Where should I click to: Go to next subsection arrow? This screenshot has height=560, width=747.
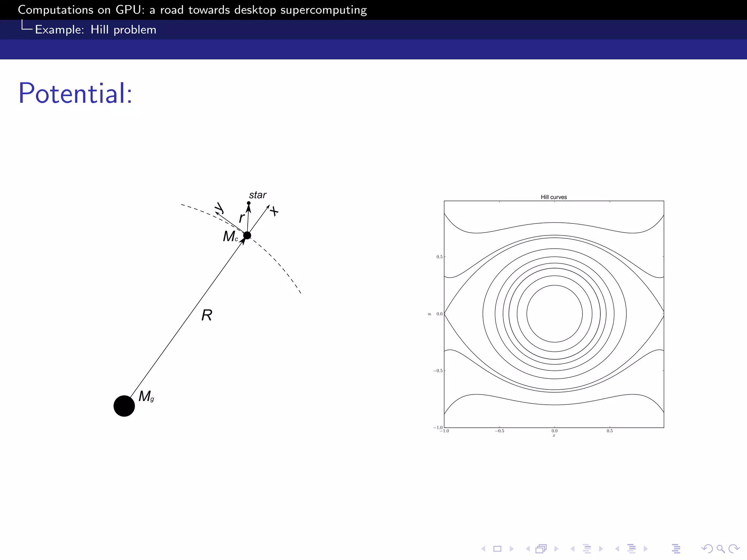coord(601,549)
